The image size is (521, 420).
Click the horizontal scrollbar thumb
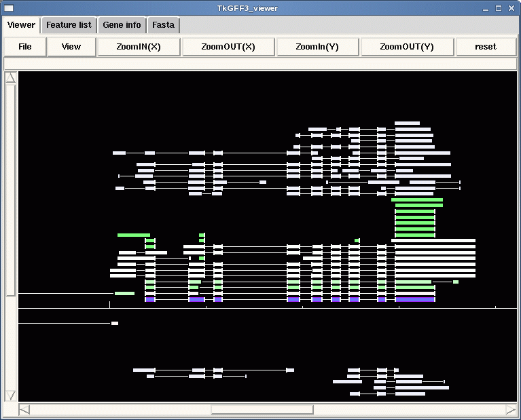coord(262,409)
